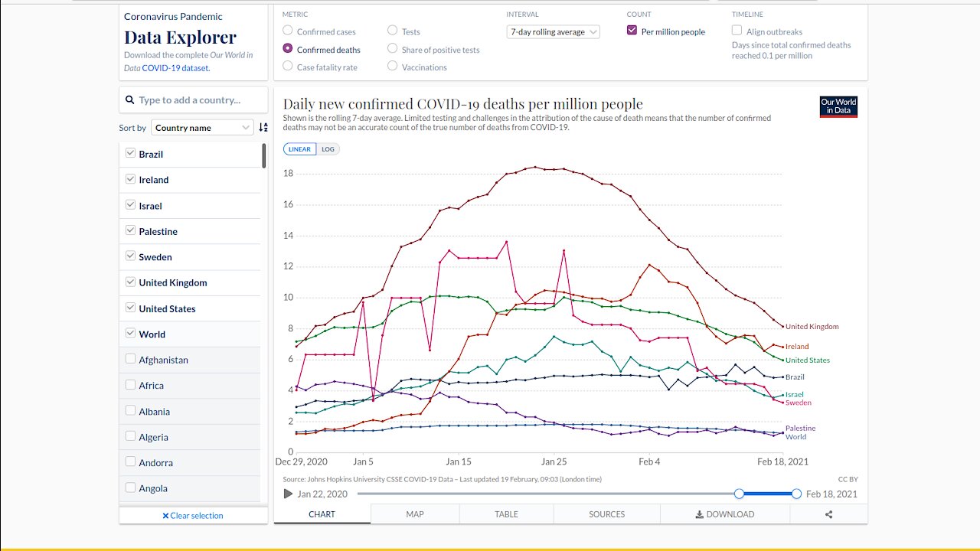980x551 pixels.
Task: Click the Clear selection link
Action: [192, 516]
